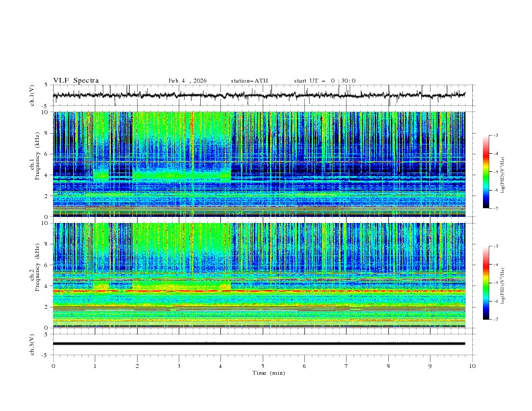Click the red 3.5 kHz band in ch.2 spectrogram
This screenshot has height=411, width=532.
[259, 291]
